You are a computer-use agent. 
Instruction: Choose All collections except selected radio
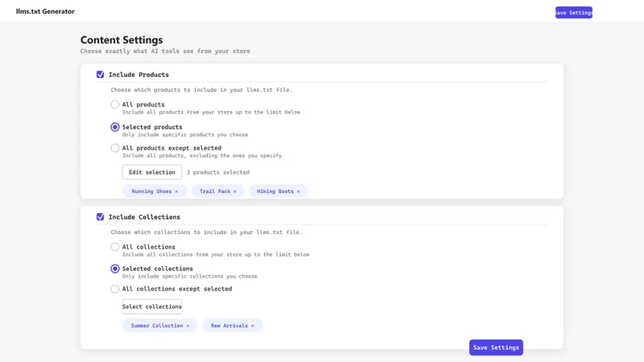pos(115,289)
